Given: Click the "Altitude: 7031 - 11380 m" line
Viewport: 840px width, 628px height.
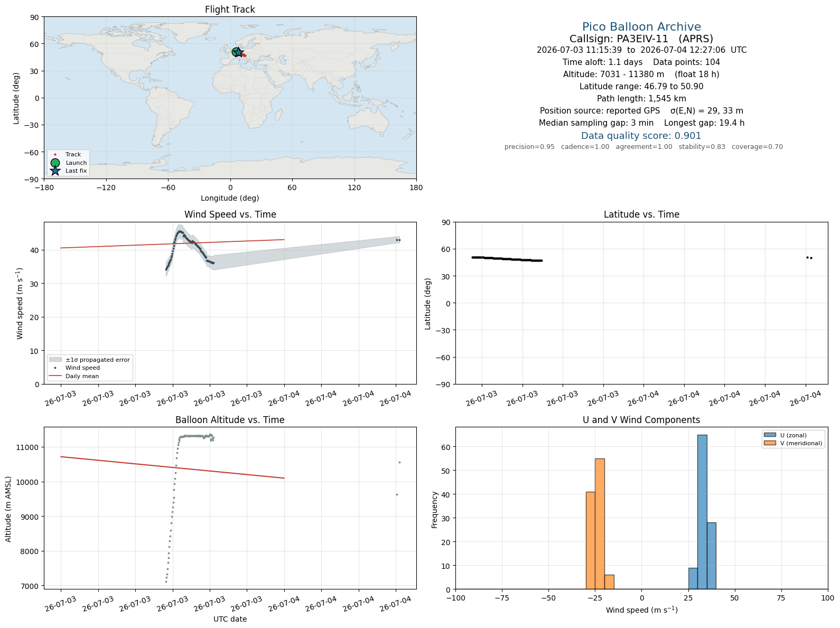Looking at the screenshot, I should click(x=613, y=74).
